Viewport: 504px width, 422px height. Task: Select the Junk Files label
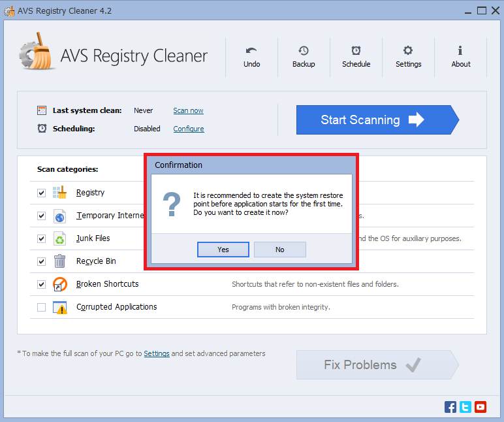point(93,238)
